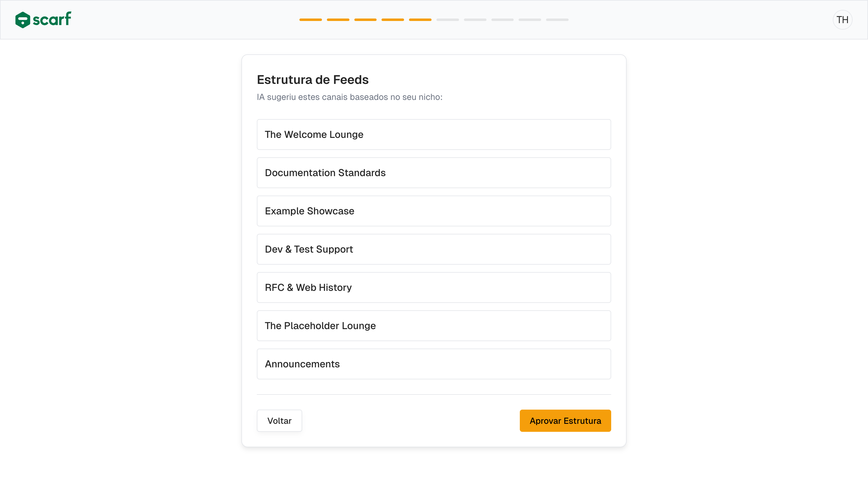Click the Scarf logo icon
Image resolution: width=868 pixels, height=504 pixels.
[x=23, y=20]
